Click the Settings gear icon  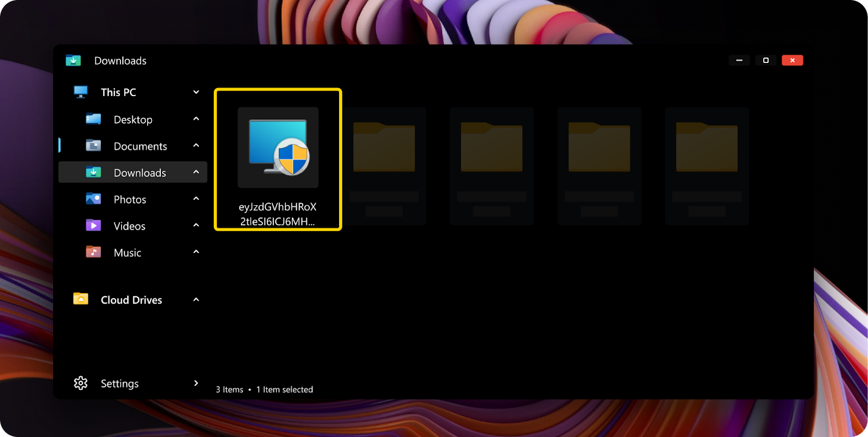pos(81,383)
